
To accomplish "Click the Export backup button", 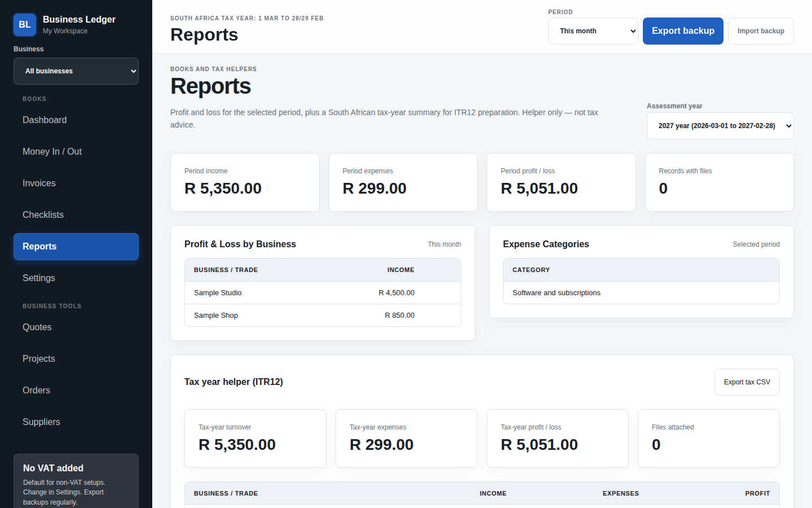I will click(683, 31).
